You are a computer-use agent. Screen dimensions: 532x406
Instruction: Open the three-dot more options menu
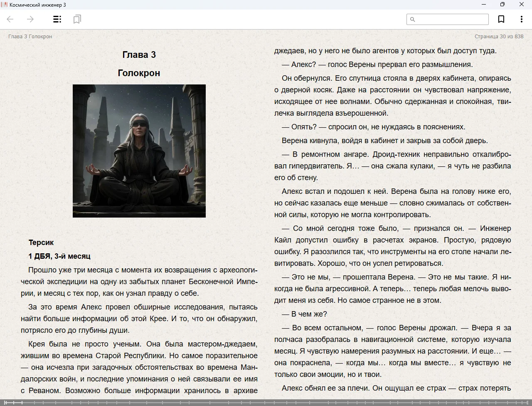[x=521, y=19]
